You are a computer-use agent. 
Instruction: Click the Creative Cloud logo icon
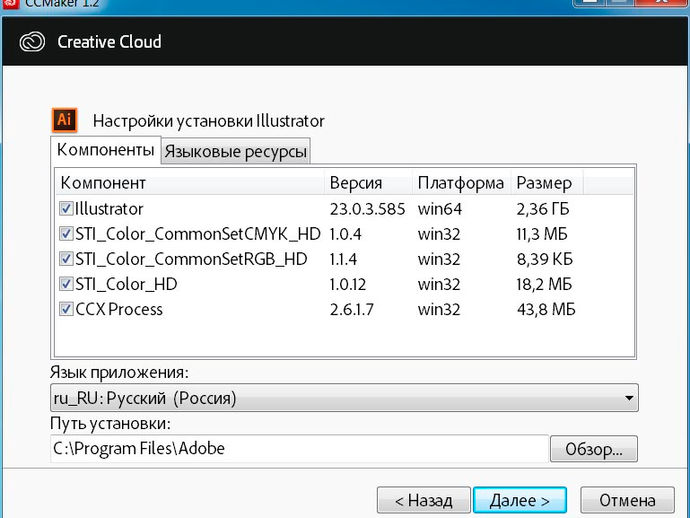32,42
